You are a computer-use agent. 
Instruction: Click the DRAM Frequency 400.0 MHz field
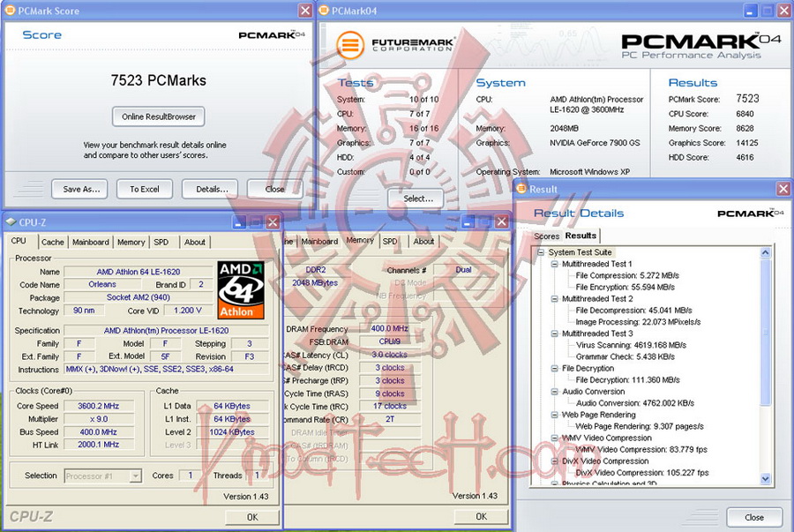(x=389, y=328)
